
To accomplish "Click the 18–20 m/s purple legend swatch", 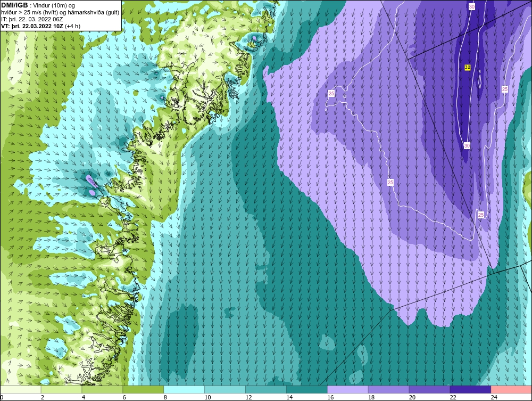I will [x=388, y=389].
